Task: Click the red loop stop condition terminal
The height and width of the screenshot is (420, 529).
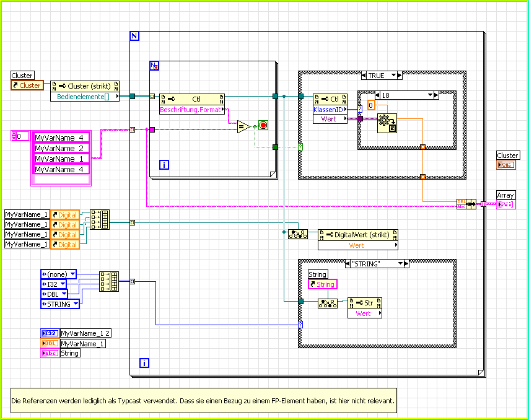Action: point(263,125)
